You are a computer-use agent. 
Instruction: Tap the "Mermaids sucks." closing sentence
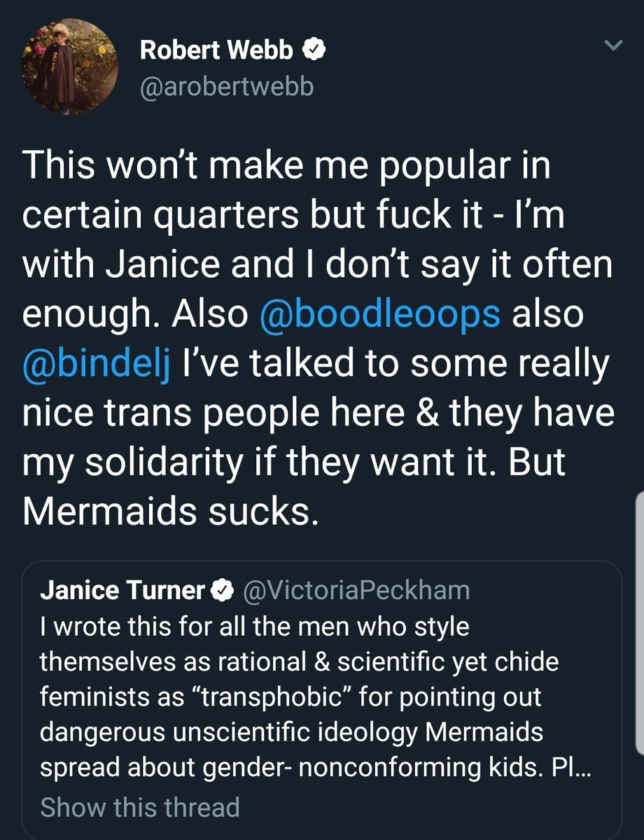coord(165,513)
